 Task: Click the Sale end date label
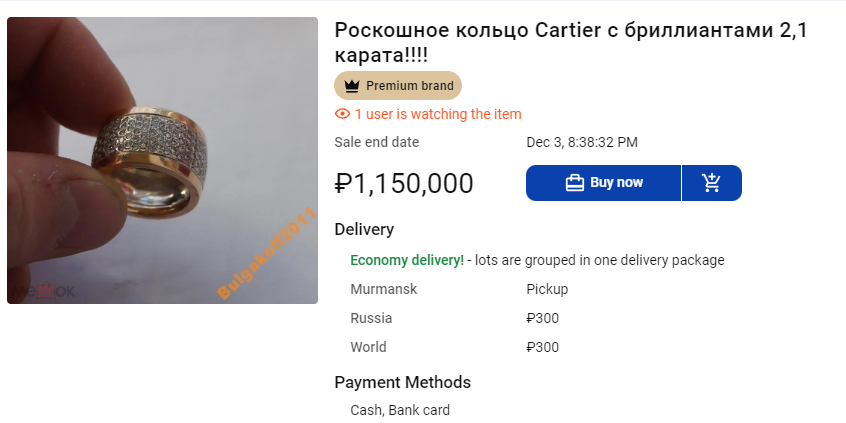[377, 142]
